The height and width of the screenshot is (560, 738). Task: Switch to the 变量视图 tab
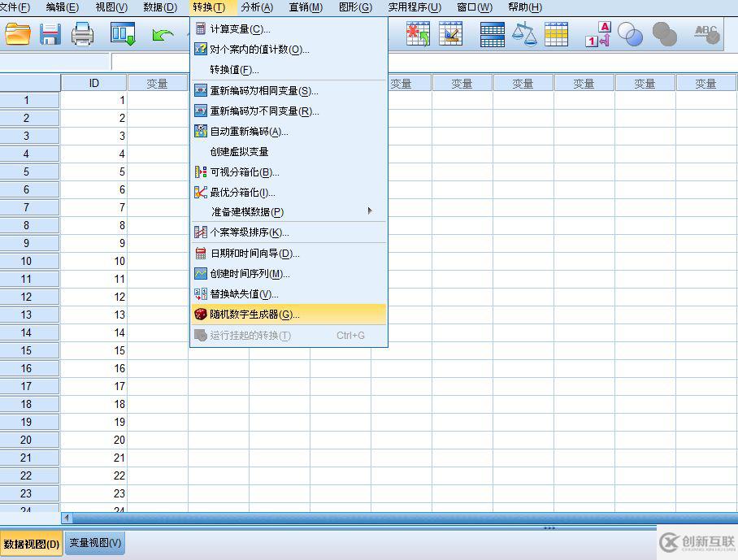tap(93, 543)
